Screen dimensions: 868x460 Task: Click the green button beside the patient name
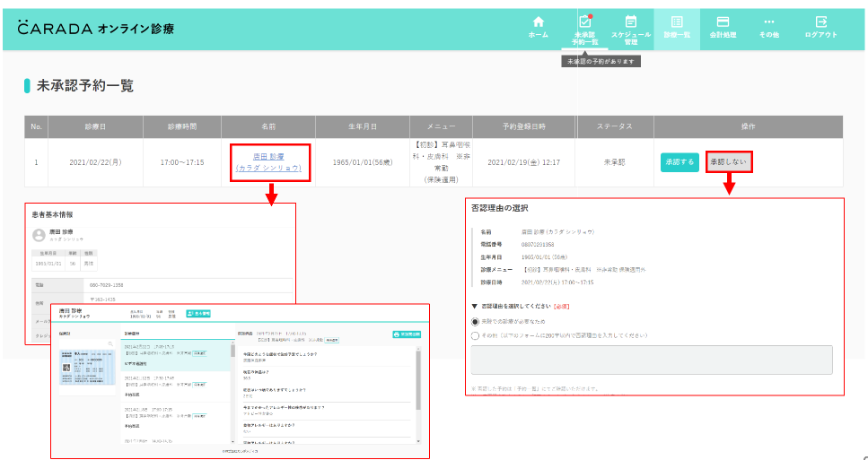(198, 314)
